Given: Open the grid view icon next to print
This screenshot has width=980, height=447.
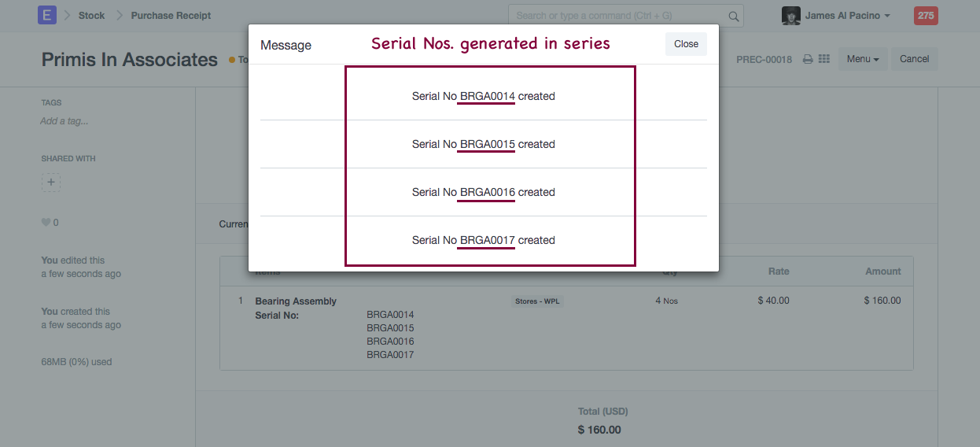Looking at the screenshot, I should [824, 59].
